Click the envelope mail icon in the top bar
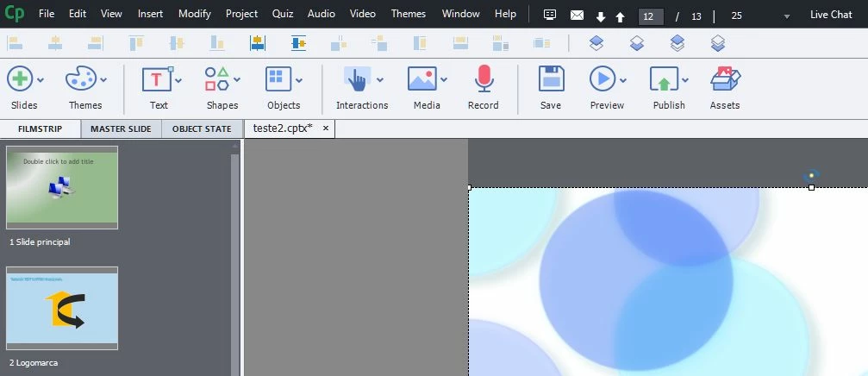Image resolution: width=868 pixels, height=376 pixels. pyautogui.click(x=577, y=16)
